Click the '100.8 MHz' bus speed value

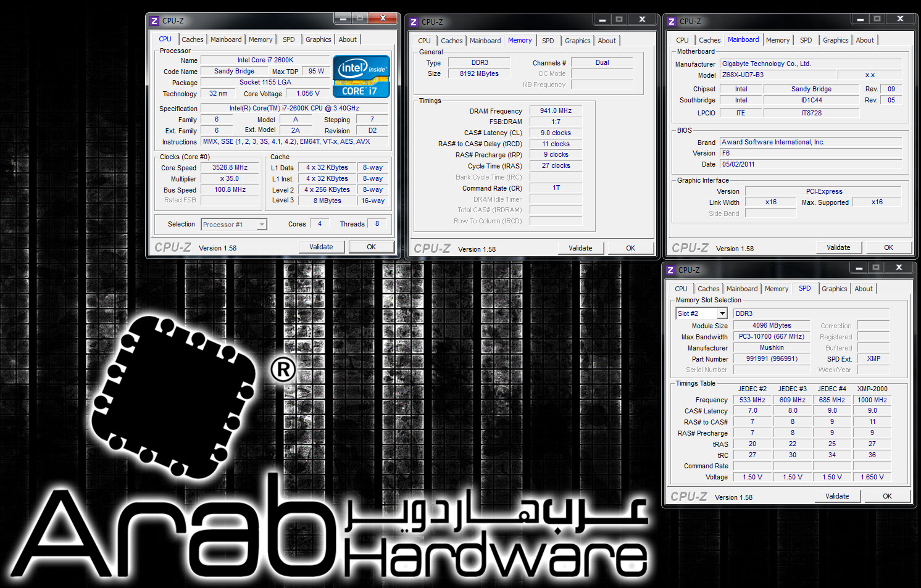coord(230,190)
